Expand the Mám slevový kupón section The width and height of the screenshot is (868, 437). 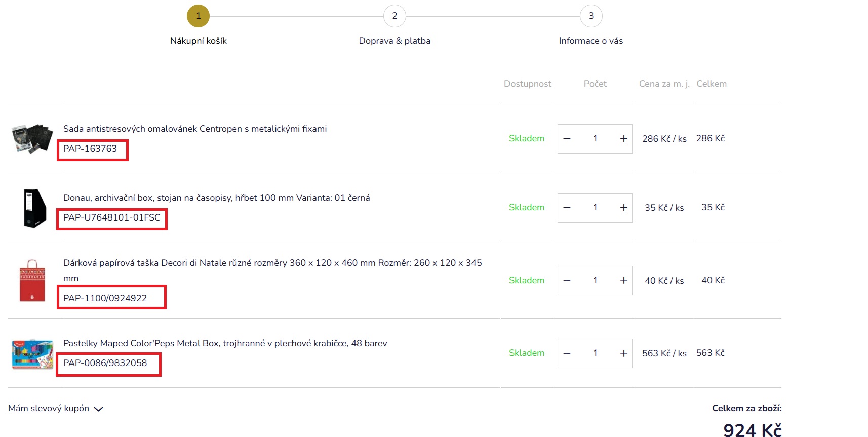pos(49,408)
